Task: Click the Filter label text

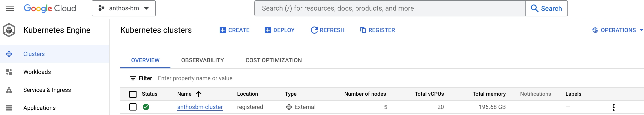Action: 145,78
